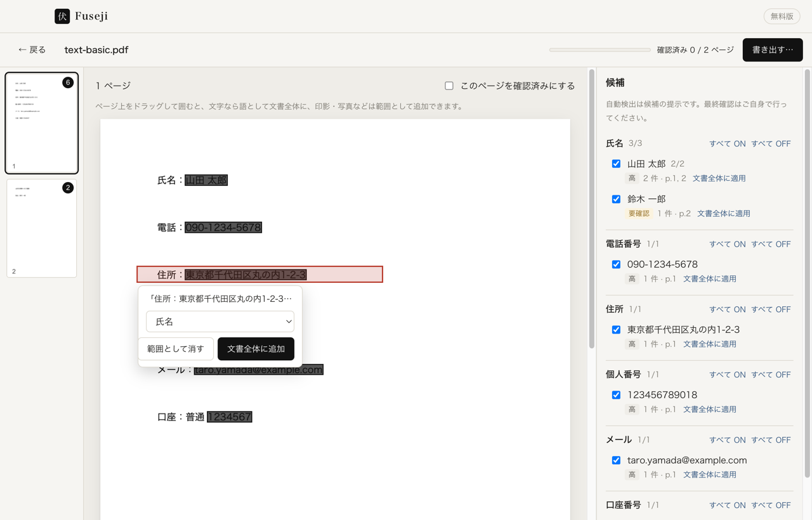
Task: Uncheck the 鈴木 一郎 candidate checkbox
Action: pos(616,199)
